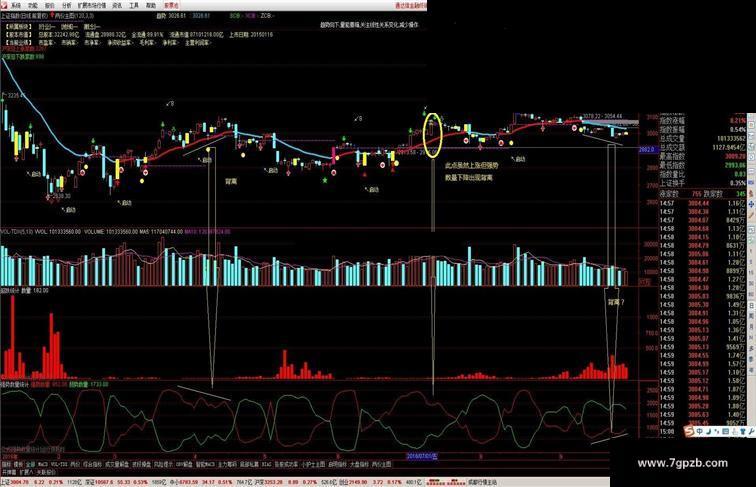The image size is (756, 487).
Task: Click the 总成交量 value 101333562
Action: (x=730, y=138)
